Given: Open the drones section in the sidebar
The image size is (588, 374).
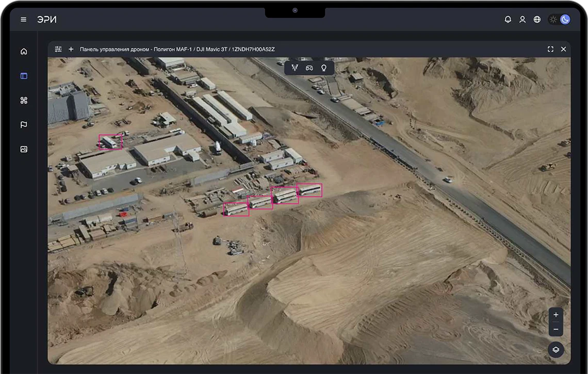Looking at the screenshot, I should [24, 100].
